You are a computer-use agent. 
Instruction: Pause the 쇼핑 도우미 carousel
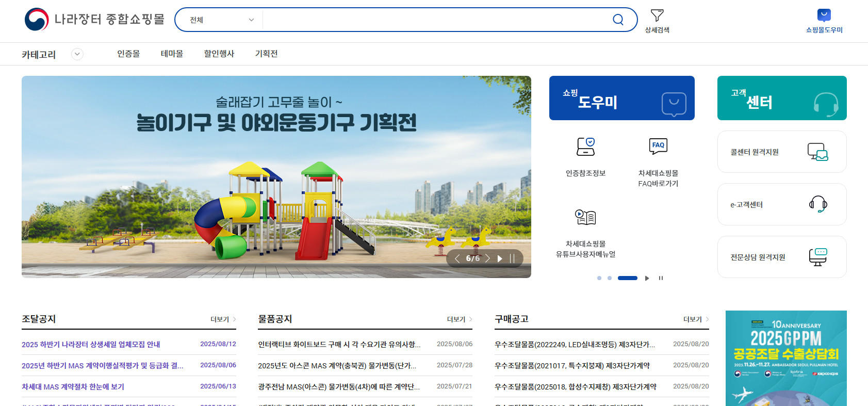pos(661,278)
